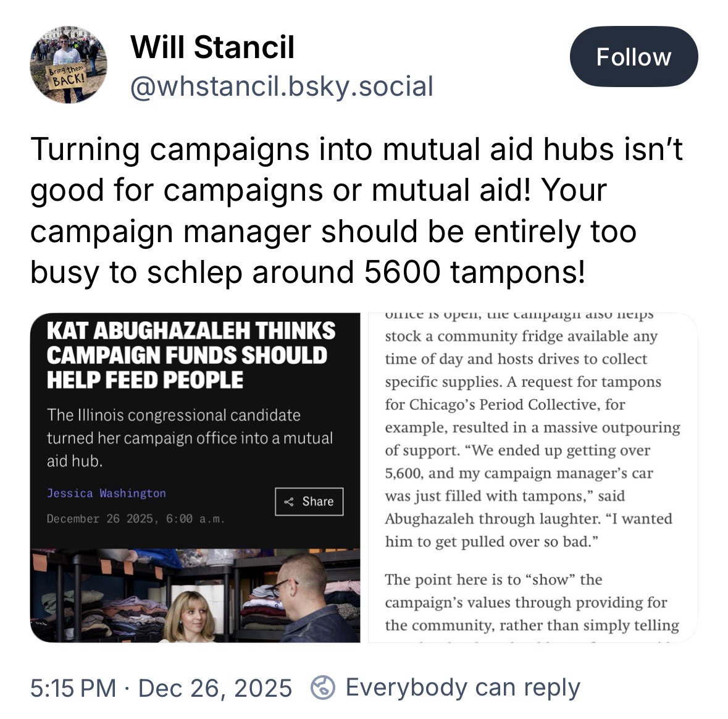
Task: Click the Will Stancil display name
Action: pyautogui.click(x=212, y=47)
